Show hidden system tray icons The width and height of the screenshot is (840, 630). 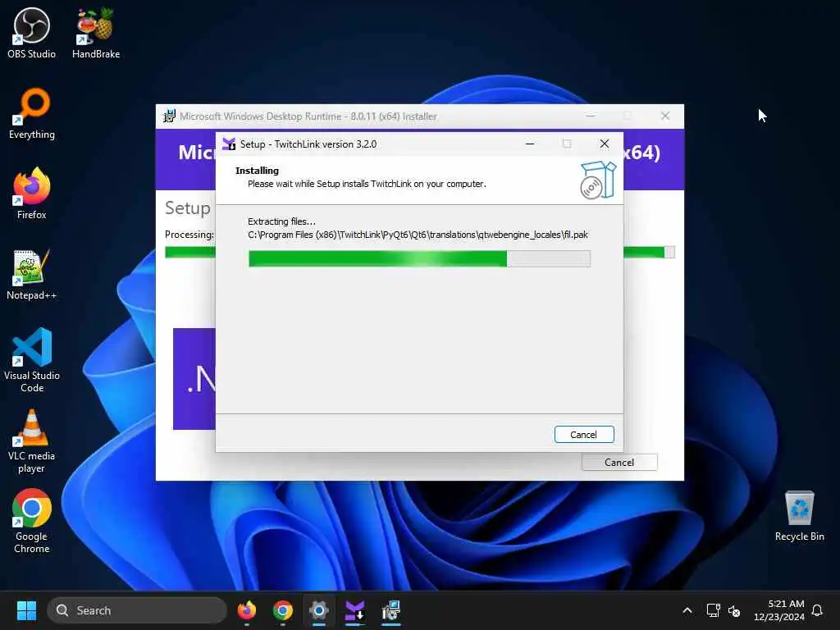(687, 610)
